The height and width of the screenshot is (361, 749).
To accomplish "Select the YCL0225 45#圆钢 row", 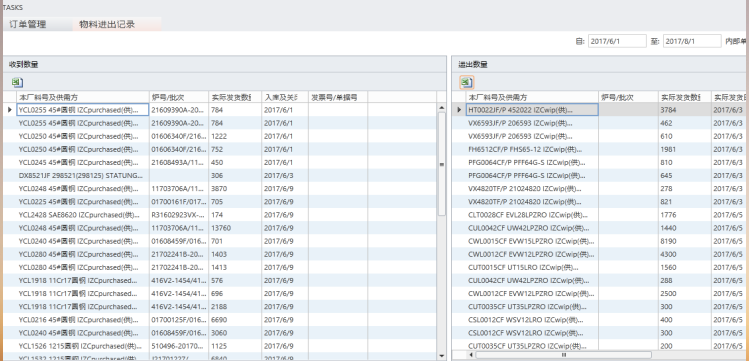I will (x=220, y=202).
